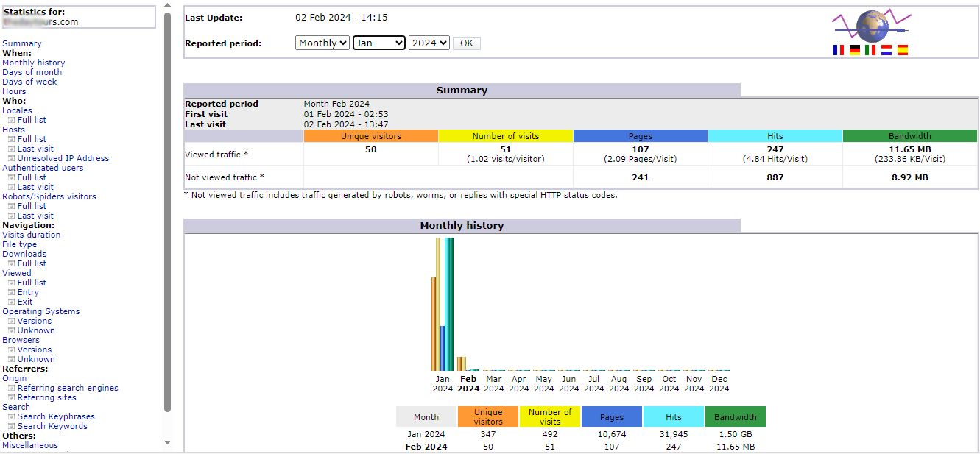Open Full list under Viewed

click(32, 283)
